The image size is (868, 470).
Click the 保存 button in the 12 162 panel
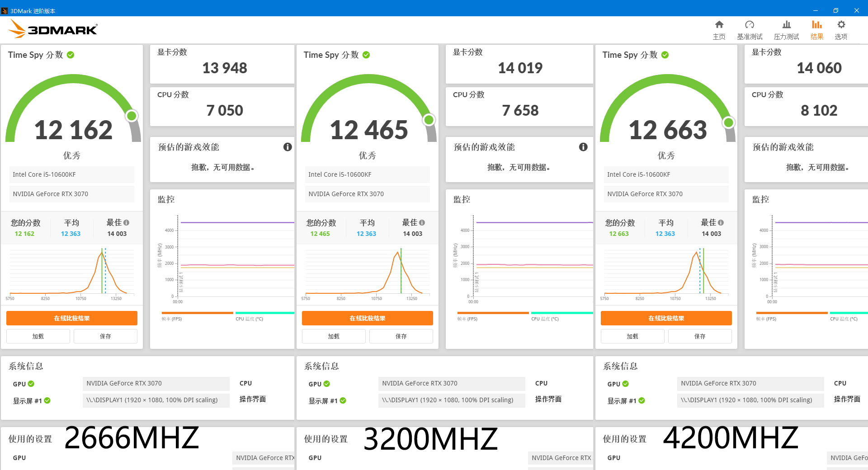tap(105, 336)
